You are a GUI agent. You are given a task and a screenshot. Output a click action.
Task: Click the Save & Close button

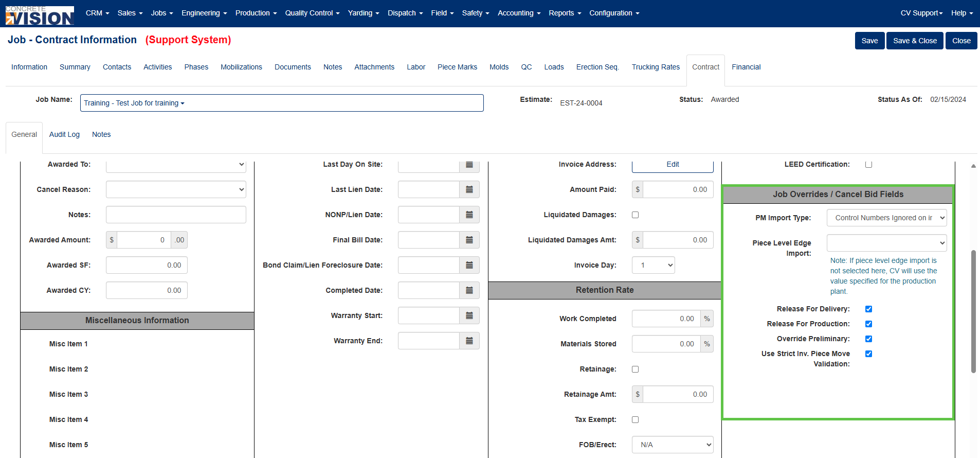(x=915, y=41)
